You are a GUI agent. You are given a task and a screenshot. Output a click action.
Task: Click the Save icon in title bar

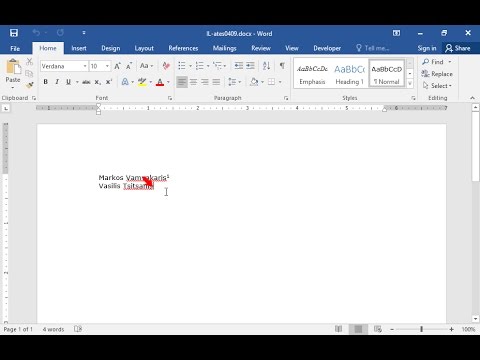(14, 33)
